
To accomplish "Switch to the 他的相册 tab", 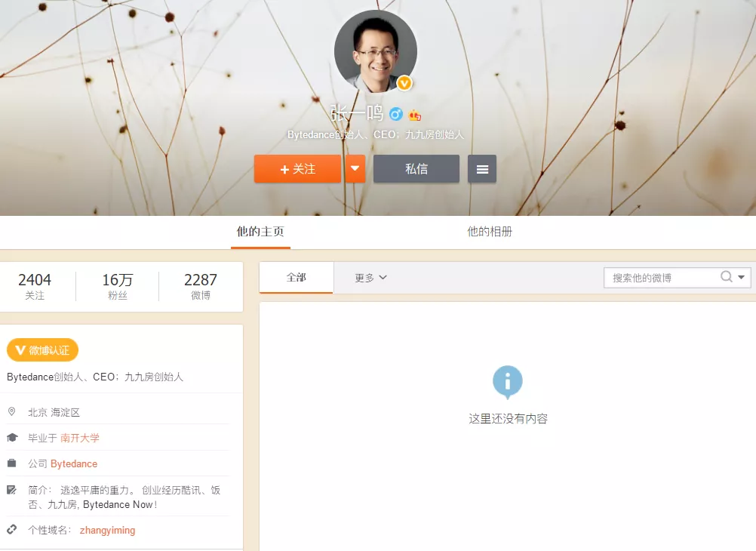I will [490, 232].
